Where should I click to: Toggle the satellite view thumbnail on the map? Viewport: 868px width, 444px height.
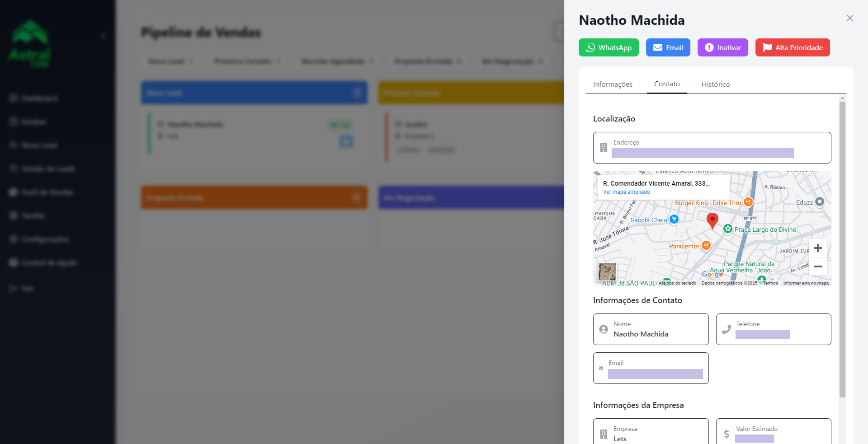(607, 272)
